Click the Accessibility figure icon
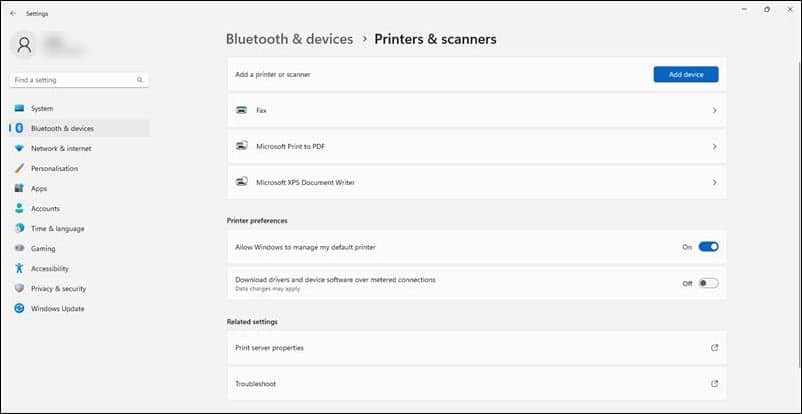 pyautogui.click(x=19, y=268)
